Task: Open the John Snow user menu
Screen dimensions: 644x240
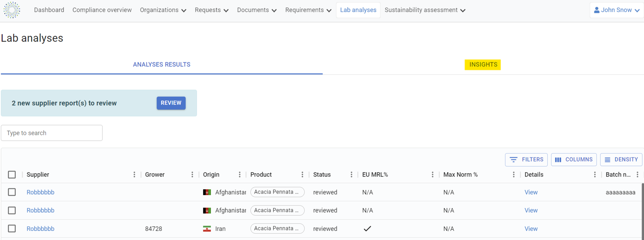Action: 617,10
